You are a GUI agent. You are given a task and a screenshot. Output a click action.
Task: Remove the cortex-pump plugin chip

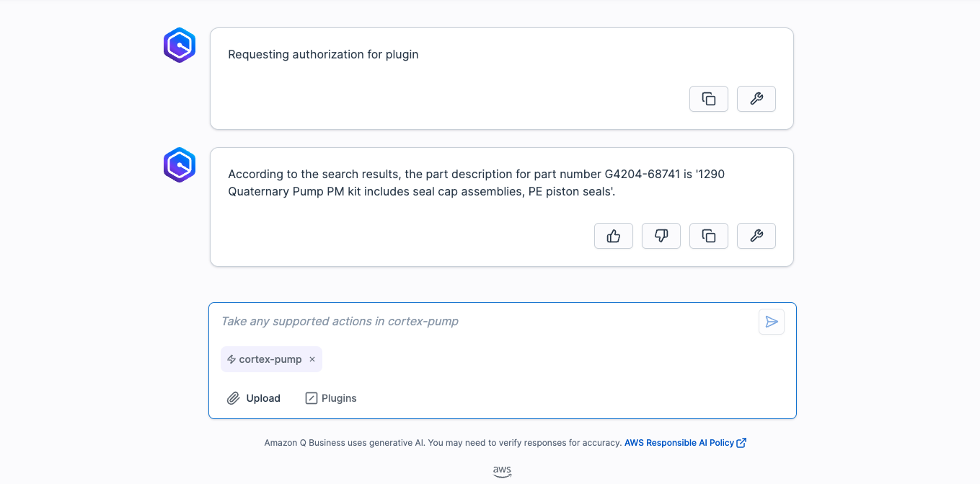tap(312, 359)
